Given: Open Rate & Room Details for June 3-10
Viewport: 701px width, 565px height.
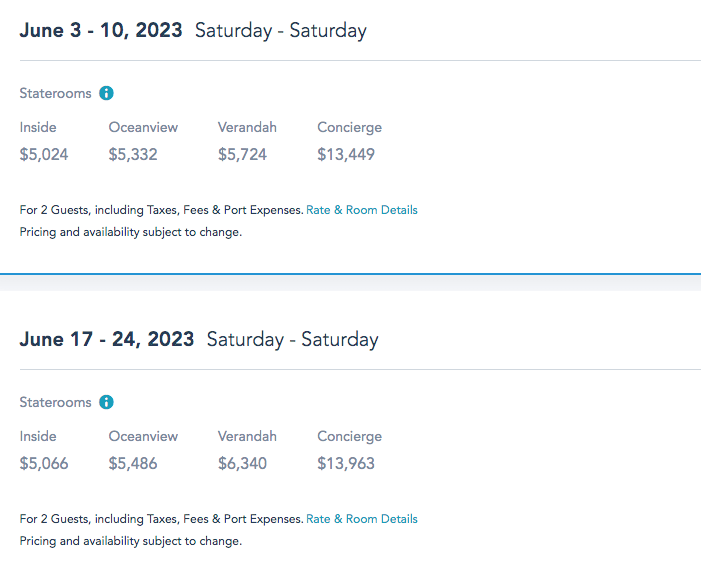Looking at the screenshot, I should point(362,210).
